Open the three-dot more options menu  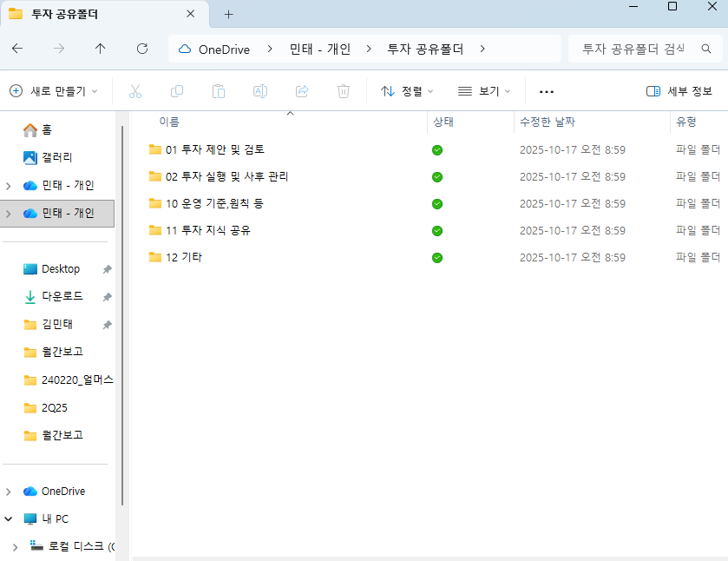click(547, 91)
